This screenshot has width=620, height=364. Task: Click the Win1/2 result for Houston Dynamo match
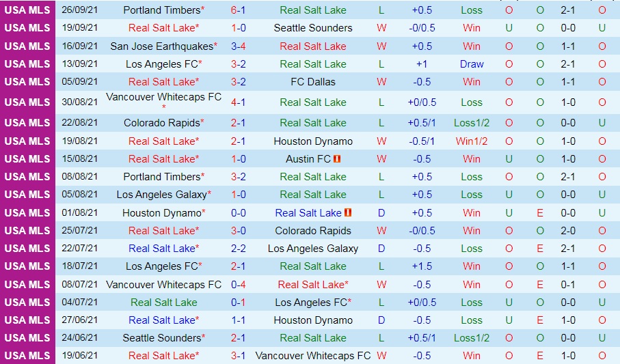point(472,141)
